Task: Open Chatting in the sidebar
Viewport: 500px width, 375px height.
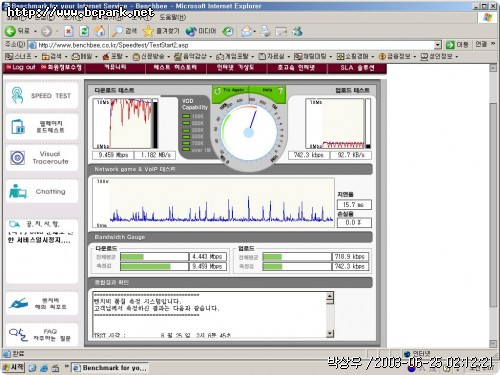Action: [42, 191]
